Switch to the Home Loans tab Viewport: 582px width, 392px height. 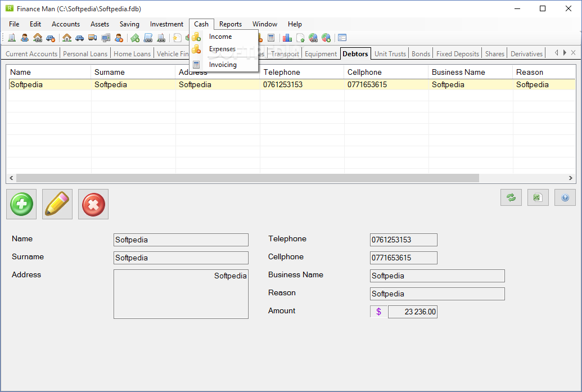pyautogui.click(x=132, y=54)
